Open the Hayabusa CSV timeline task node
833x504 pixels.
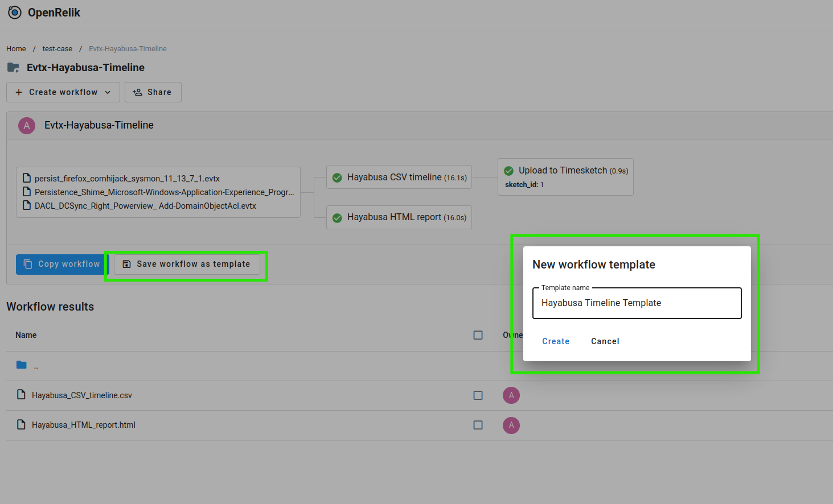399,177
